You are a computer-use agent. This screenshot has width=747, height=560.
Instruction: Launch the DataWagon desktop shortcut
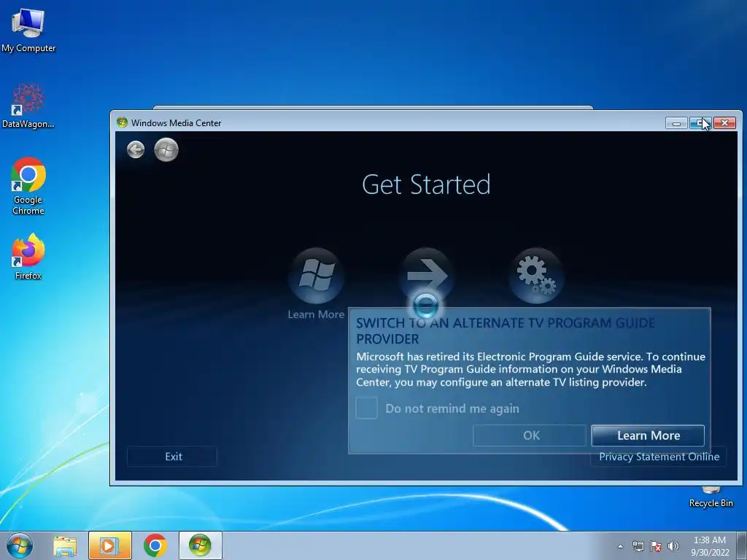(x=28, y=106)
